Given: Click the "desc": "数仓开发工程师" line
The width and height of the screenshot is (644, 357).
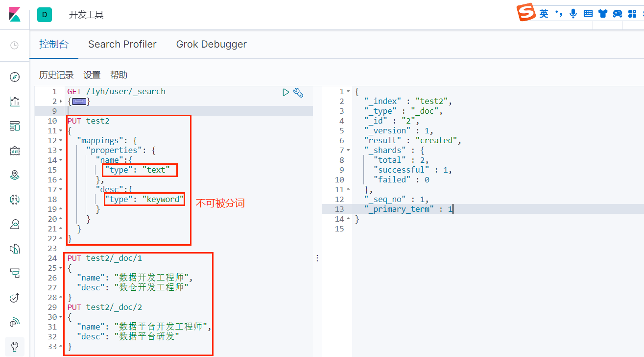Looking at the screenshot, I should pos(133,287).
